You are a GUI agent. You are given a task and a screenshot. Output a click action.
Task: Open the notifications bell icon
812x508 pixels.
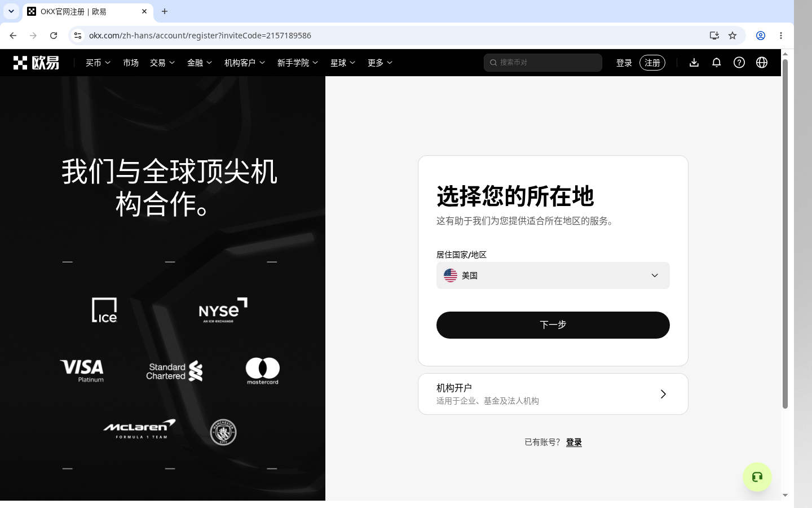717,63
